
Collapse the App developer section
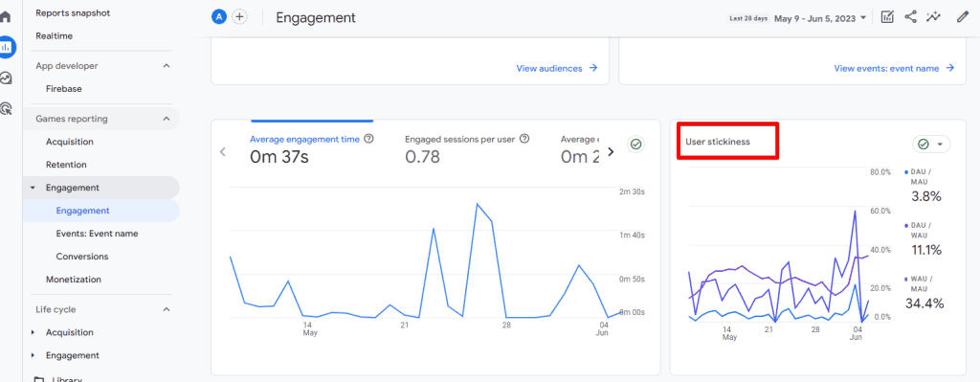167,66
